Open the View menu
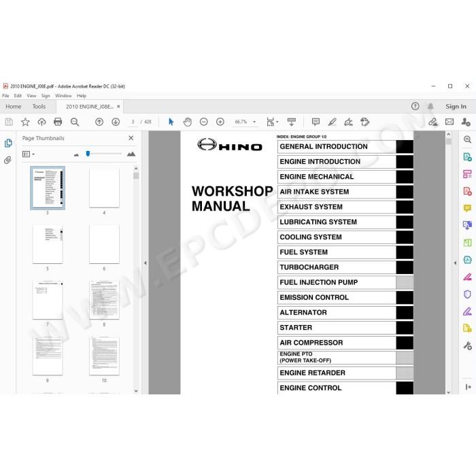This screenshot has width=476, height=476. [31, 96]
